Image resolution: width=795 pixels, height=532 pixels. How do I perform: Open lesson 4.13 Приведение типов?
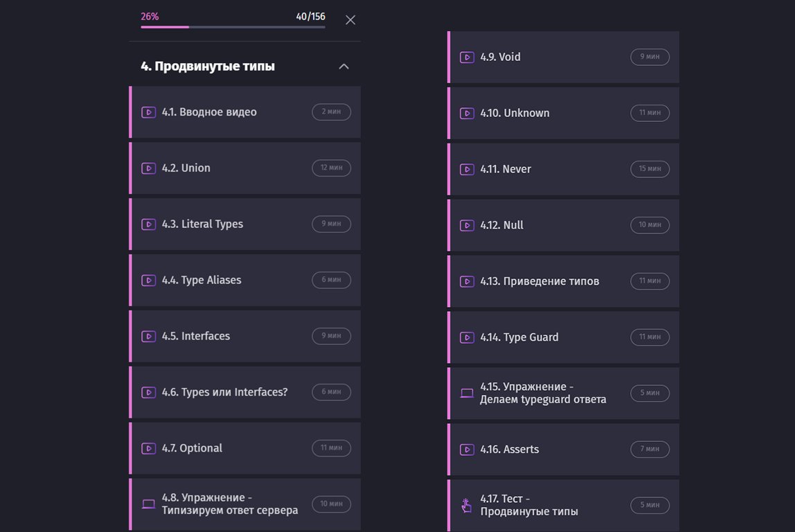pyautogui.click(x=539, y=282)
